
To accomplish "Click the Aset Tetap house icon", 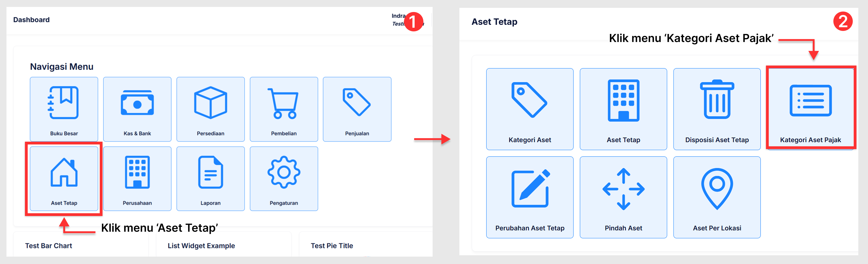I will (64, 172).
